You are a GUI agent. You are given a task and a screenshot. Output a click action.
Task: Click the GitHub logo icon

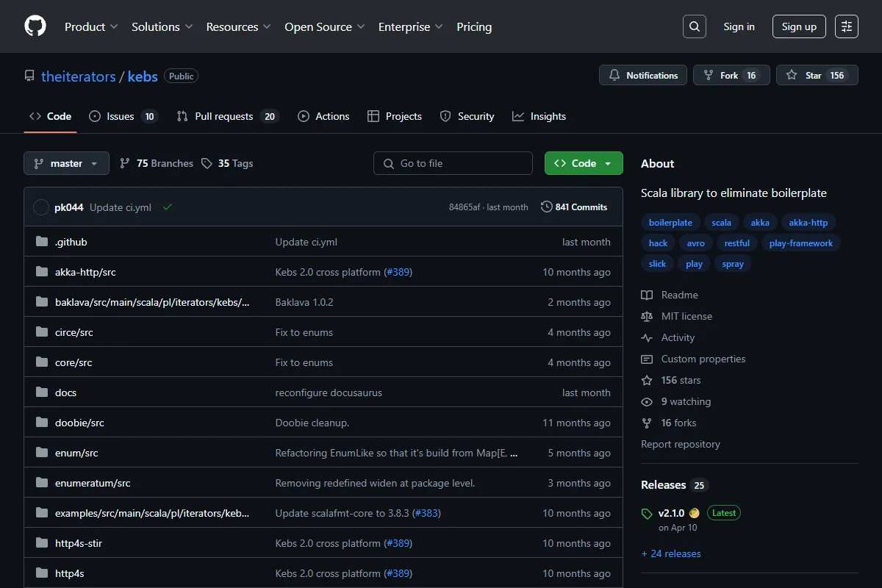35,26
